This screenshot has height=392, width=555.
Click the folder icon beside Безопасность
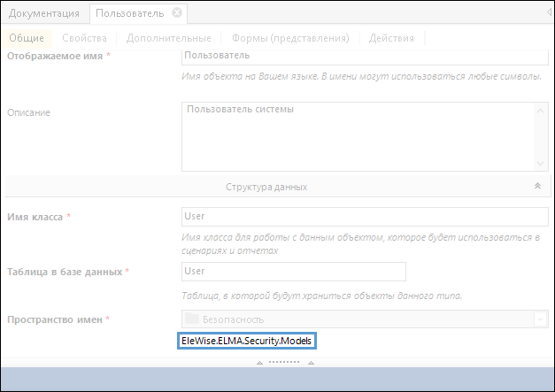click(x=191, y=319)
